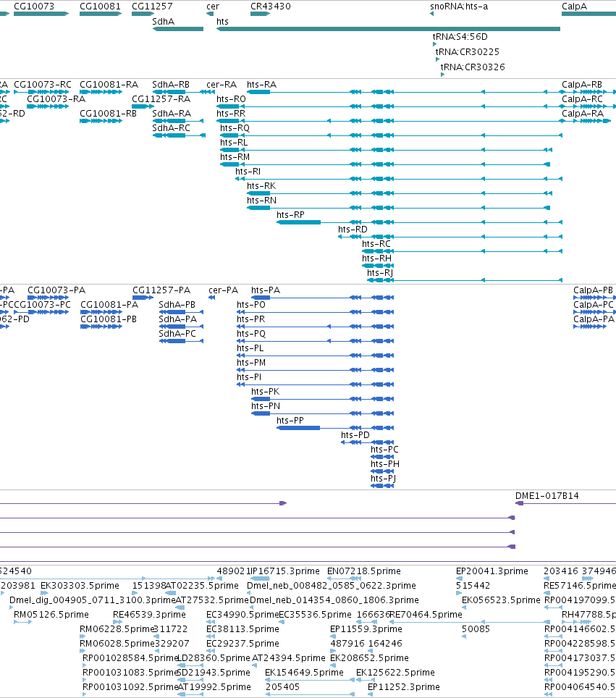Image resolution: width=616 pixels, height=698 pixels.
Task: Click the hts-PD protein label
Action: point(355,435)
